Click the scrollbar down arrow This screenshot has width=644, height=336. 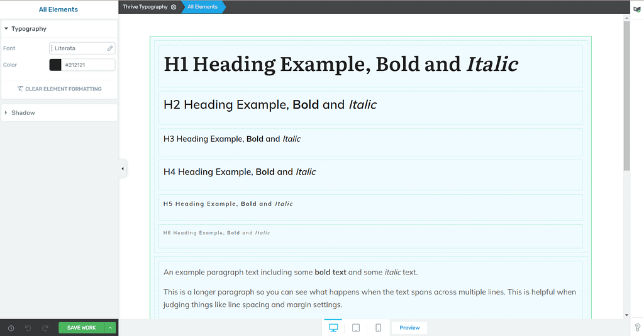pos(626,315)
